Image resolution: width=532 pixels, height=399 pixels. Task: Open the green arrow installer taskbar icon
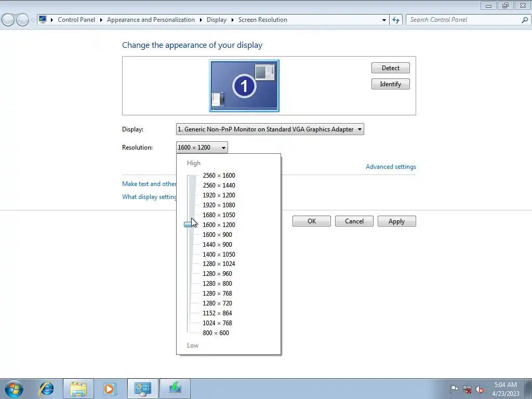click(175, 389)
